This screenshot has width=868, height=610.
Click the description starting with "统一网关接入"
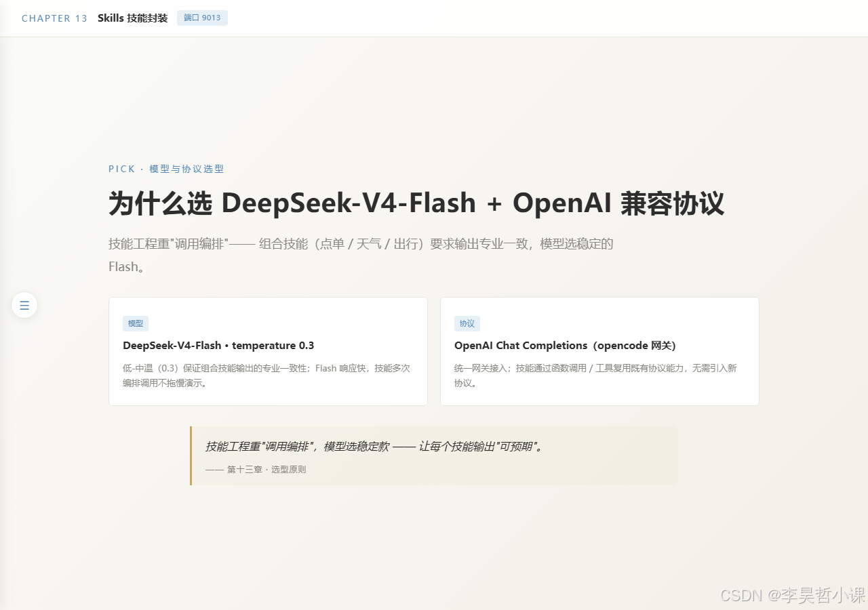pyautogui.click(x=595, y=375)
